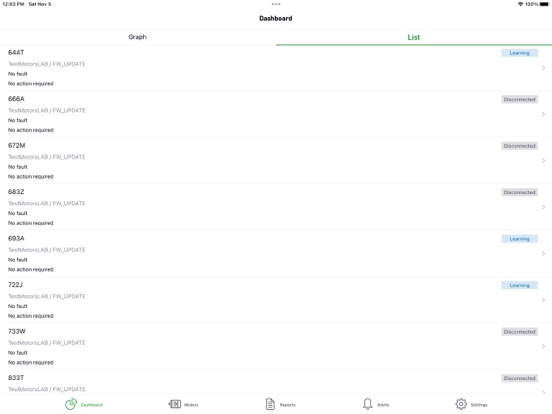
Task: Open motor 722J entry
Action: click(x=276, y=300)
